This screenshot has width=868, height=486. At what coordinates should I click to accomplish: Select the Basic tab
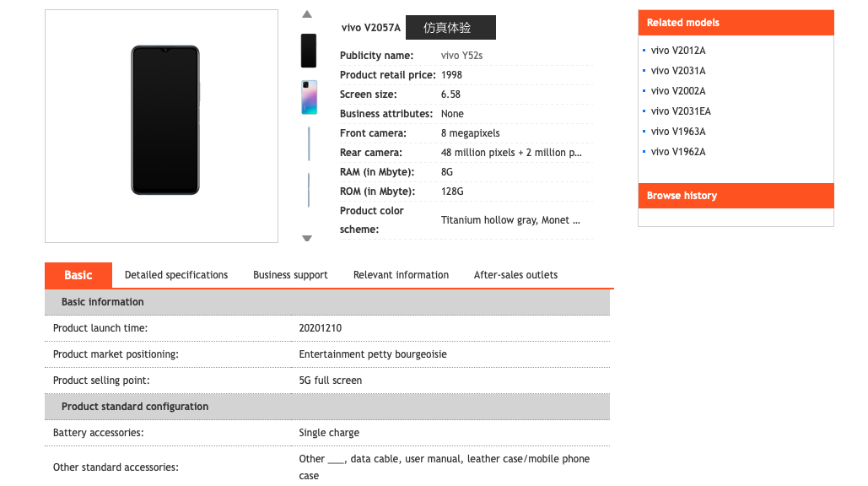click(x=78, y=275)
